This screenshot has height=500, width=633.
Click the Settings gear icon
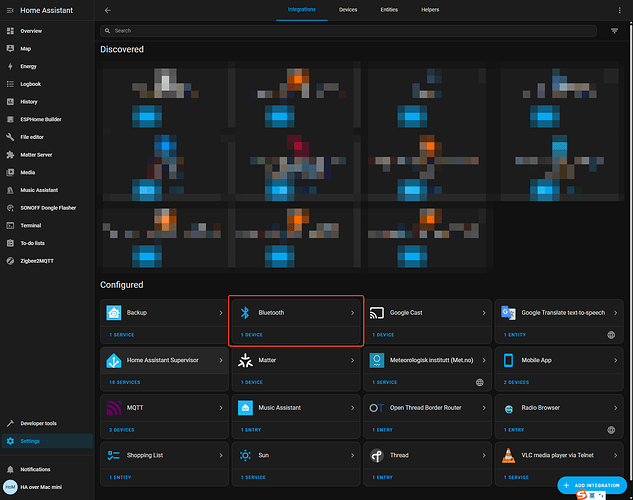(10, 441)
